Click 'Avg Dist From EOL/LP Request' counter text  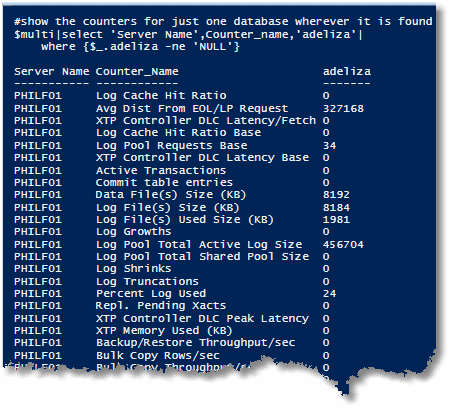[192, 109]
